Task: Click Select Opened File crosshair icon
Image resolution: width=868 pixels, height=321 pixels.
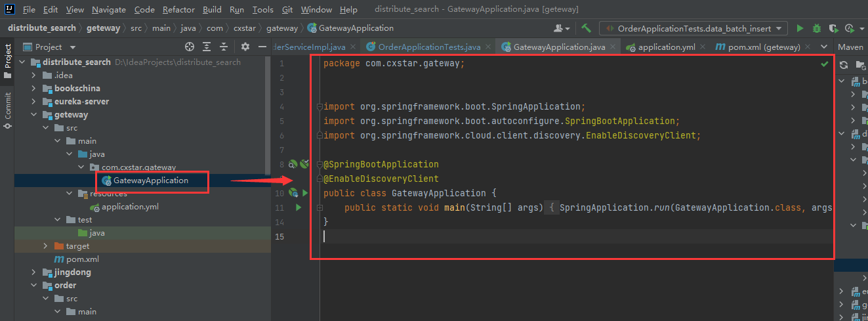Action: tap(190, 47)
